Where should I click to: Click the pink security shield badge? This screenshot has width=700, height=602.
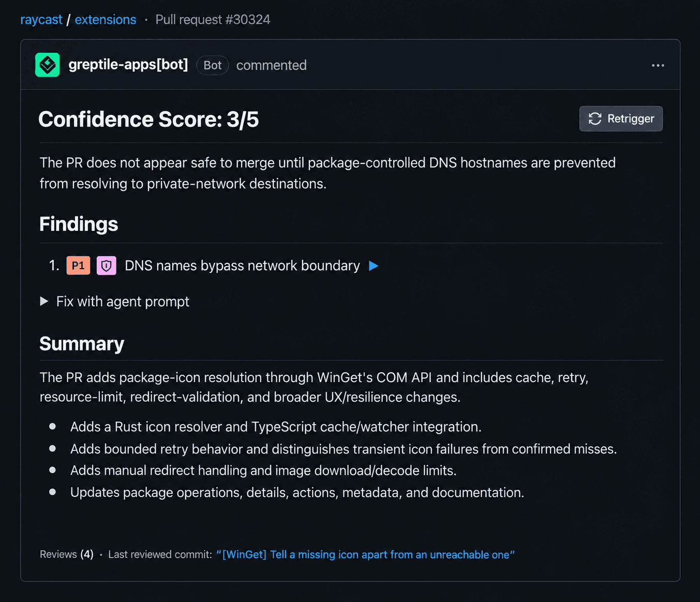pyautogui.click(x=107, y=266)
